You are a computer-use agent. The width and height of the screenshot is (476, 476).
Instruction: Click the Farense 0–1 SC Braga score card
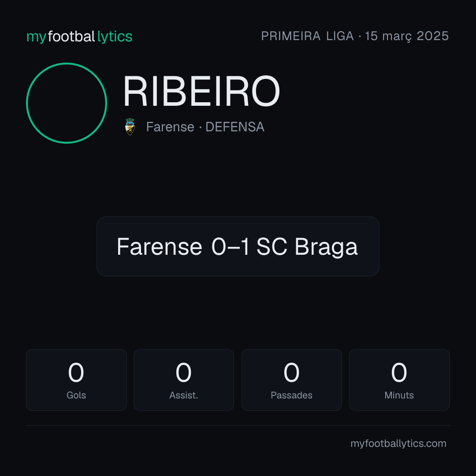pyautogui.click(x=238, y=246)
